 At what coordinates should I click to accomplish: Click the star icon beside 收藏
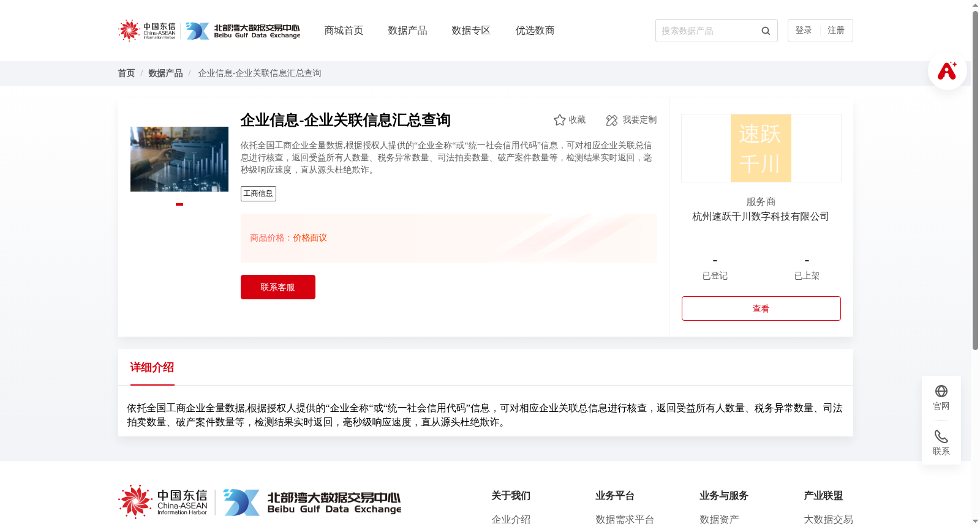tap(559, 120)
